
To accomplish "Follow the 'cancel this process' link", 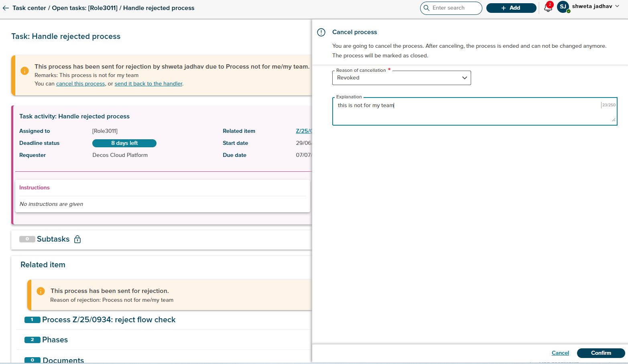I will [80, 84].
